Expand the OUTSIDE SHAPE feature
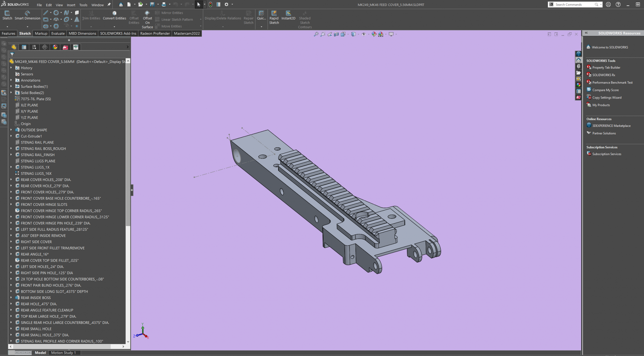Image resolution: width=644 pixels, height=356 pixels. tap(11, 130)
